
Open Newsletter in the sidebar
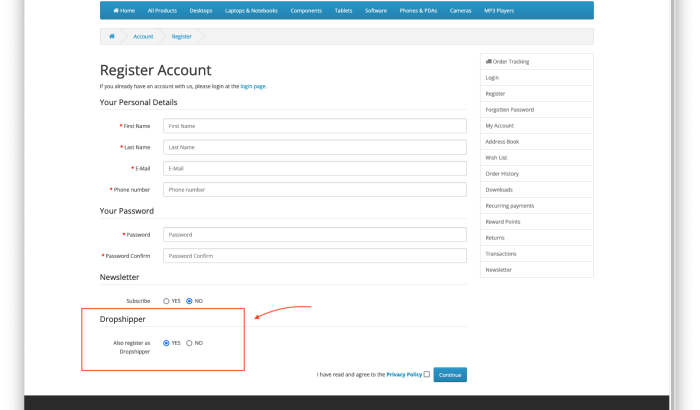[537, 270]
